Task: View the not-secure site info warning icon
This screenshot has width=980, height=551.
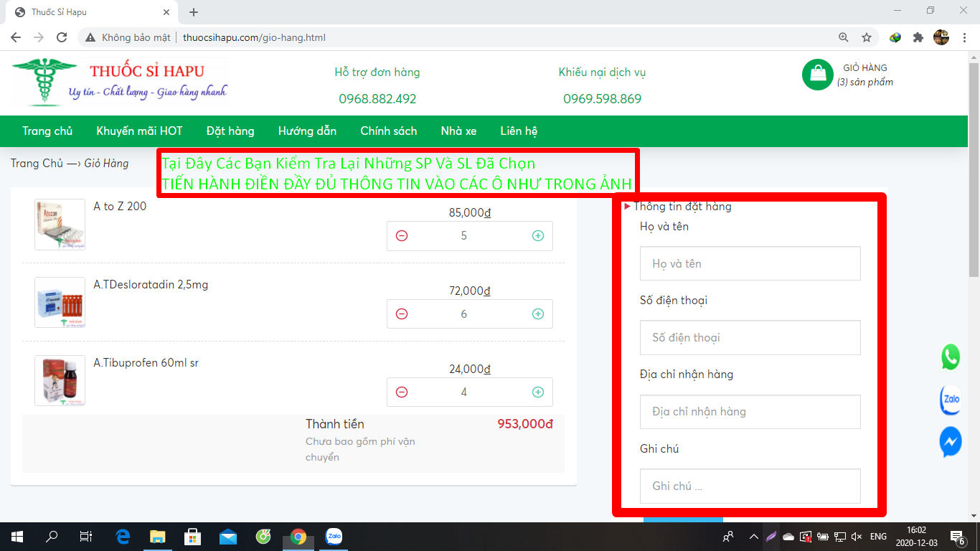Action: point(91,37)
